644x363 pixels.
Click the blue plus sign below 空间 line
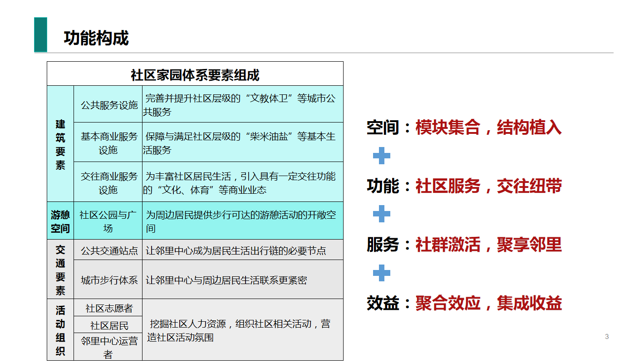tap(381, 156)
